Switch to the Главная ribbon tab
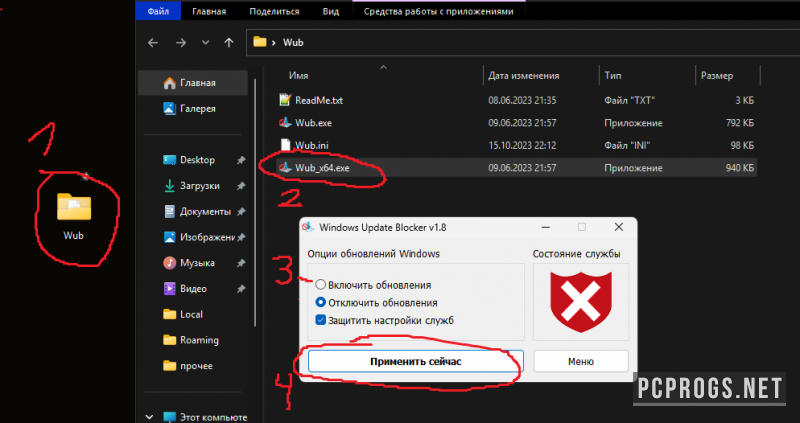The width and height of the screenshot is (800, 423). [209, 11]
